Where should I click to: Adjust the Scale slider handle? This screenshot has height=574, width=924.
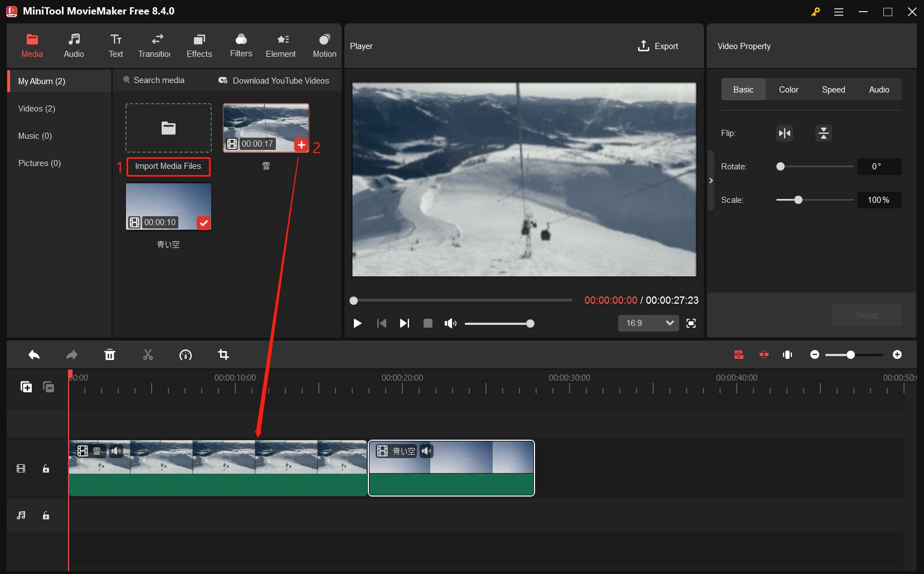(799, 200)
